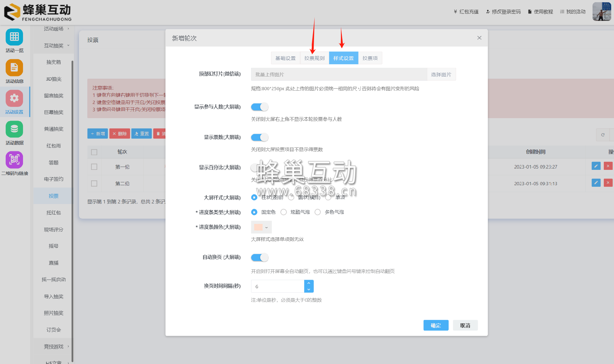Click the red delete icon for 第二轮
614x364 pixels.
(608, 183)
